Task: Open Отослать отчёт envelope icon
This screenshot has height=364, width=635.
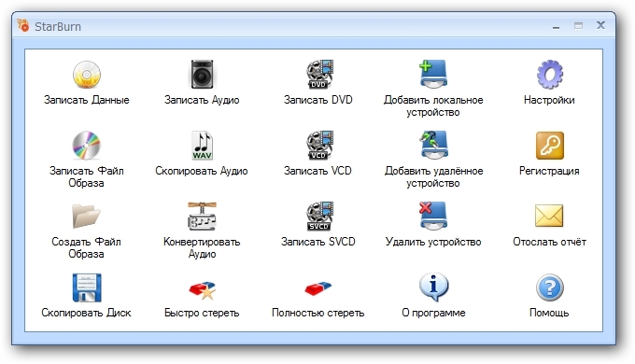Action: tap(549, 216)
